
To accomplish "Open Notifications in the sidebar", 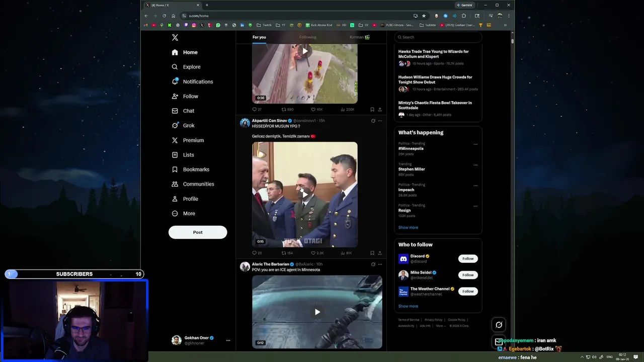I will (x=192, y=81).
